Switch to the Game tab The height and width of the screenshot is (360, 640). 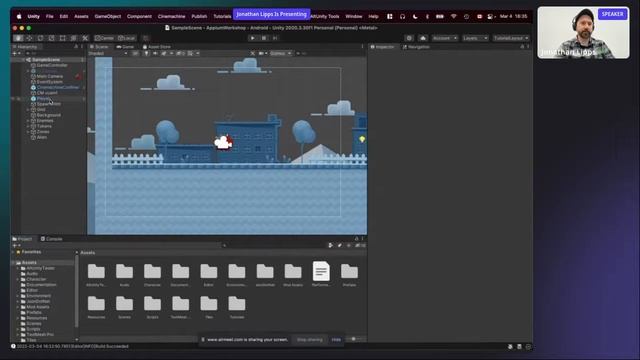[x=125, y=47]
